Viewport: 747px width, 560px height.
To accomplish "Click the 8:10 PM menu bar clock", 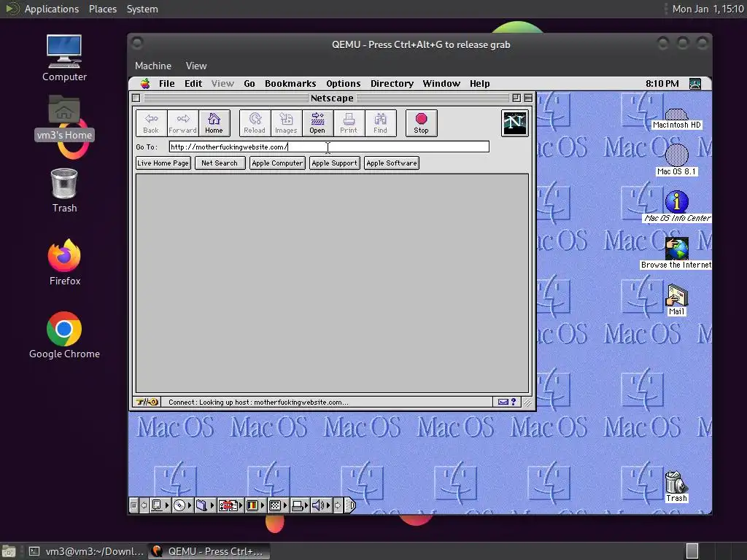I will tap(662, 84).
